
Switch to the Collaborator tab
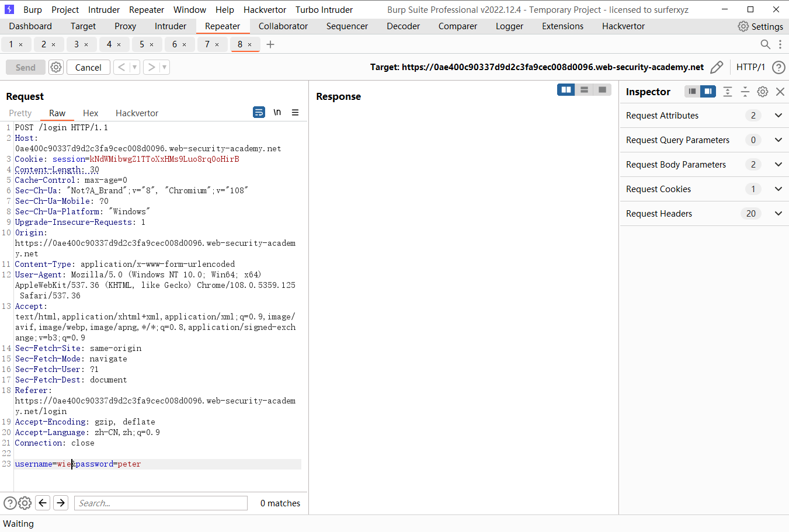283,26
